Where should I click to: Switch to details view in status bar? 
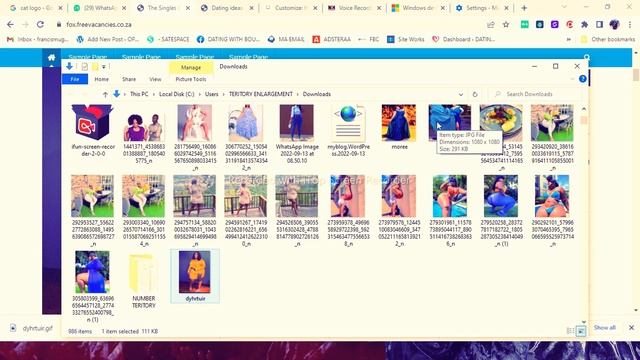[x=571, y=331]
